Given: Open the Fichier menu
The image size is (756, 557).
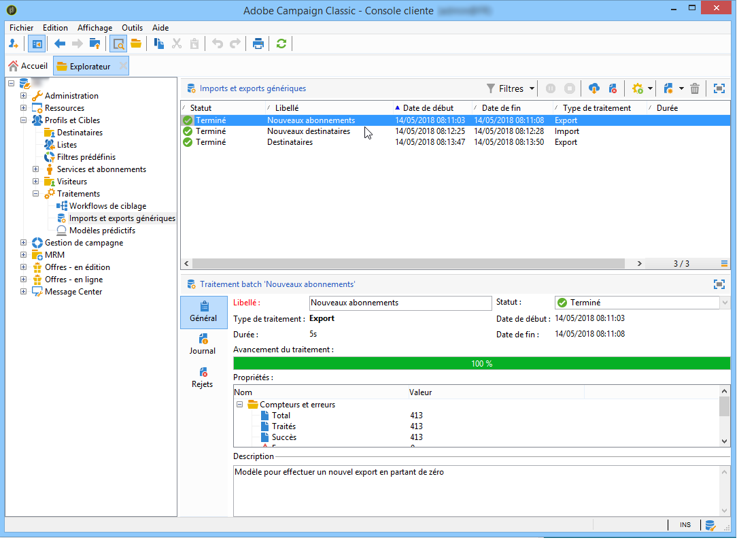Looking at the screenshot, I should coord(21,27).
